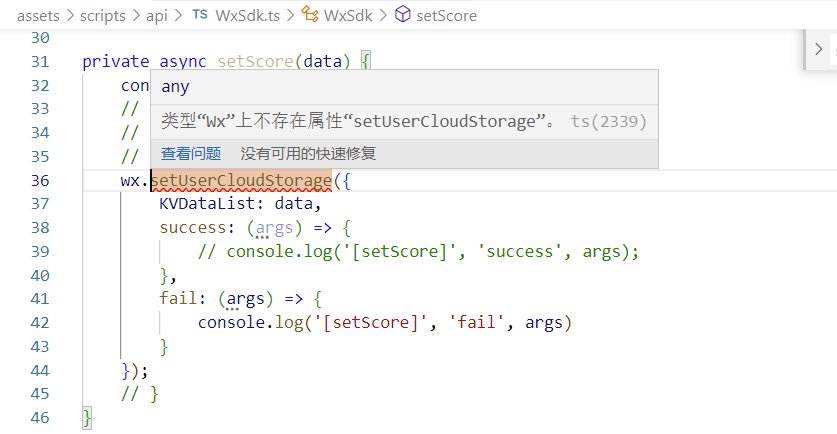Select WxSdk.ts file in breadcrumb
837x434 pixels.
click(248, 15)
